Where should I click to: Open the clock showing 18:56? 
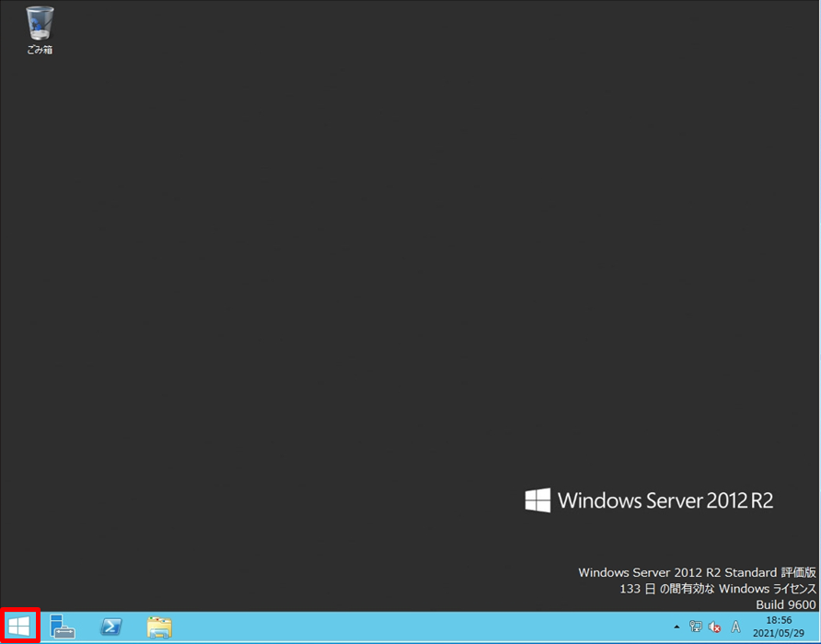[779, 627]
